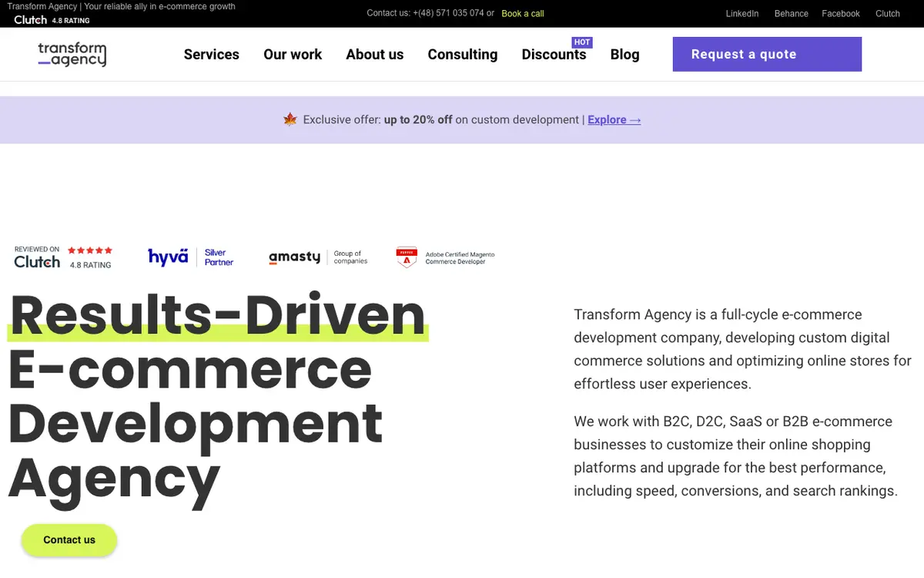Open the Services menu
This screenshot has height=578, width=924.
[212, 55]
